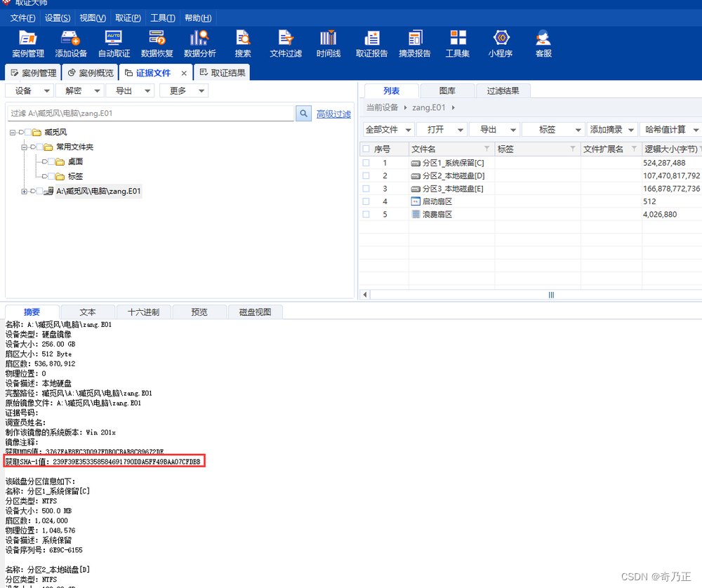Expand the zang.E01 tree node
The width and height of the screenshot is (702, 588).
pos(24,192)
